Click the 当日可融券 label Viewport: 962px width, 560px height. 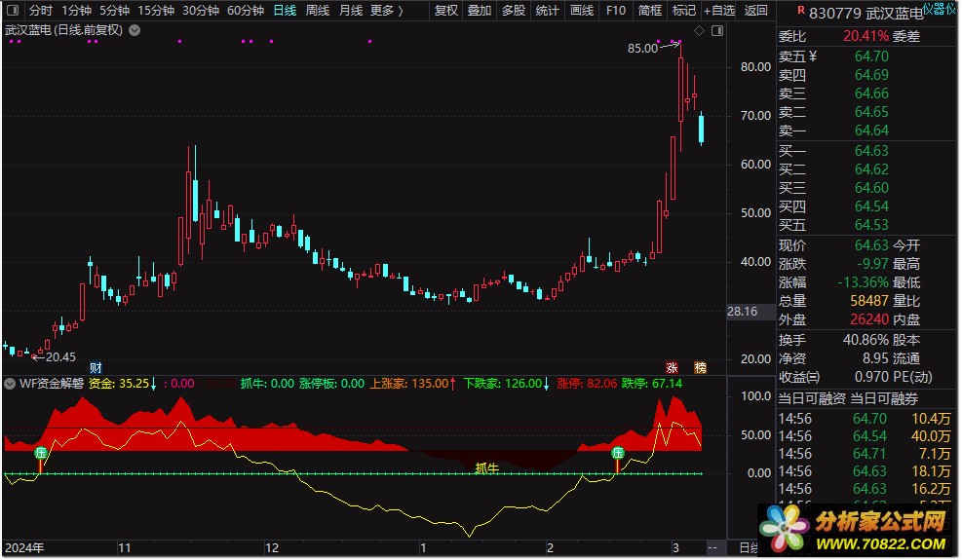[x=883, y=399]
